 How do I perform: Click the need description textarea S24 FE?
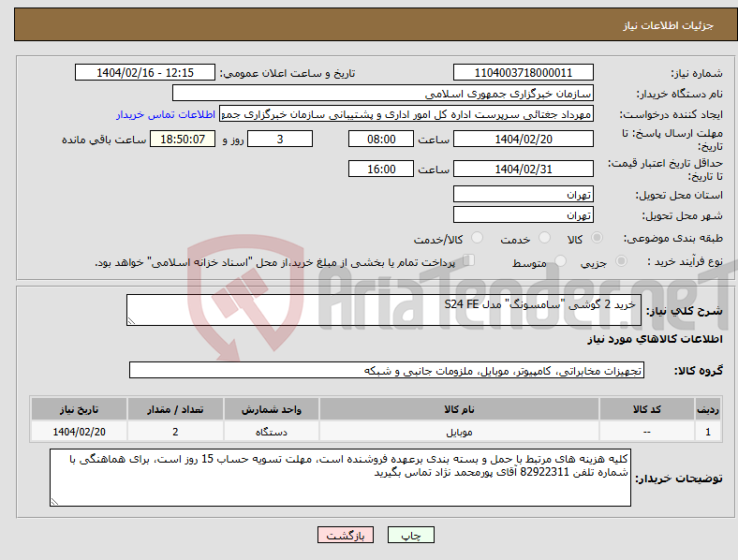tap(384, 310)
